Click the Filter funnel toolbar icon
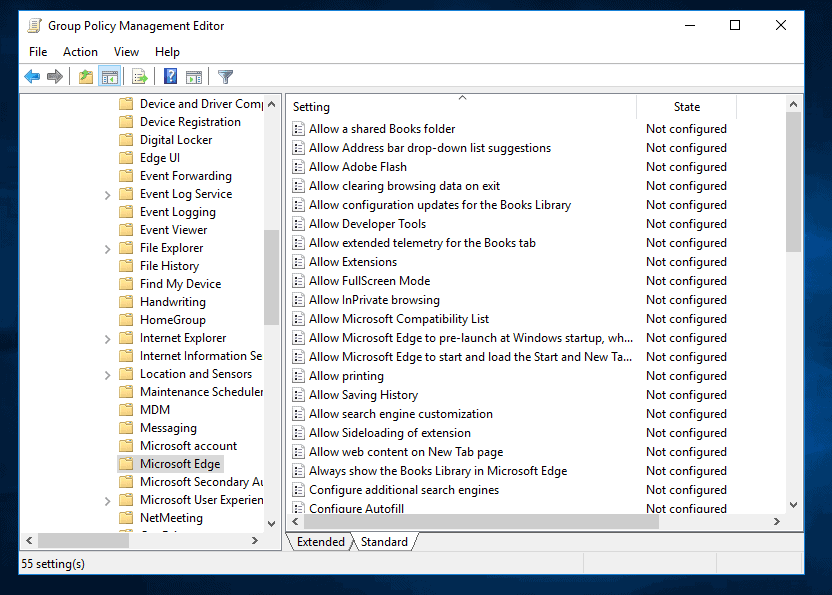This screenshot has height=595, width=832. click(226, 76)
